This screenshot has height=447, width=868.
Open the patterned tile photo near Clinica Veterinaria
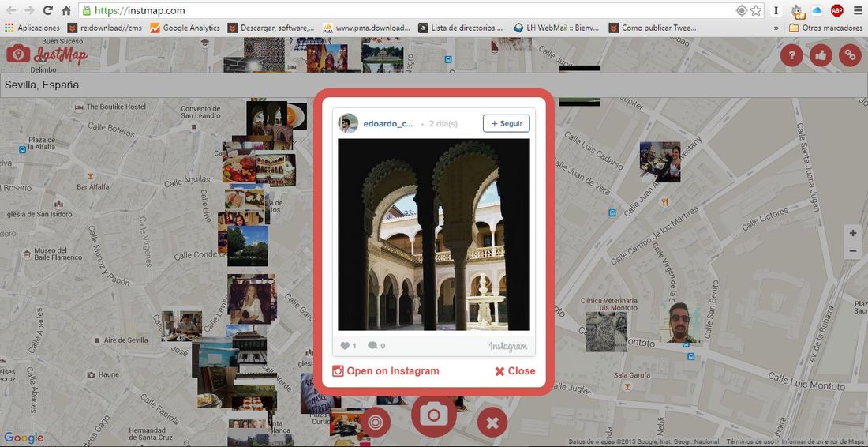click(x=606, y=332)
